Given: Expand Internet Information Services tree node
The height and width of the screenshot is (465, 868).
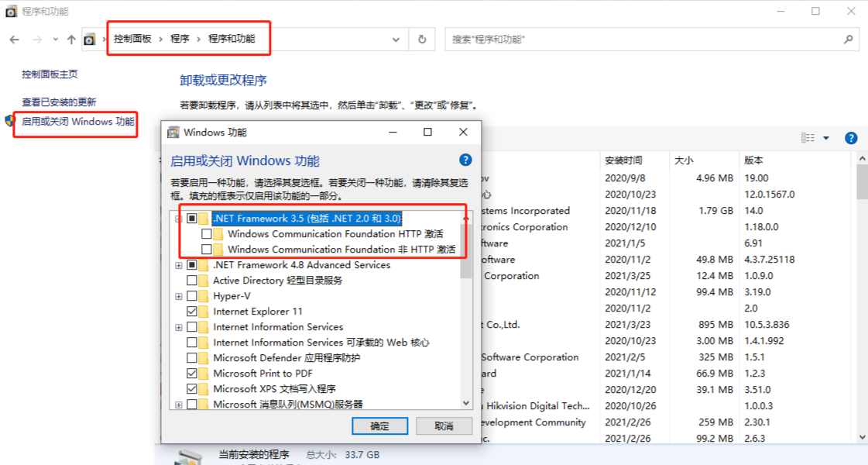Looking at the screenshot, I should (178, 328).
